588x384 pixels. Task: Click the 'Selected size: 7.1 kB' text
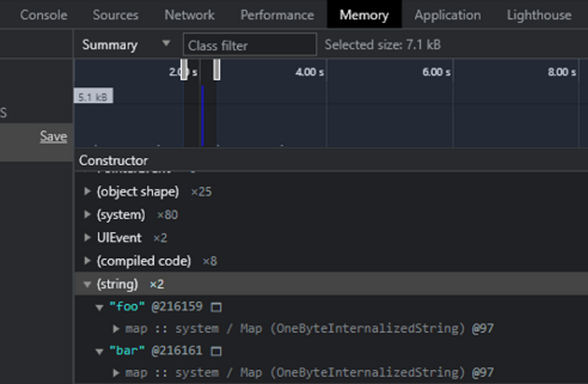tap(382, 45)
